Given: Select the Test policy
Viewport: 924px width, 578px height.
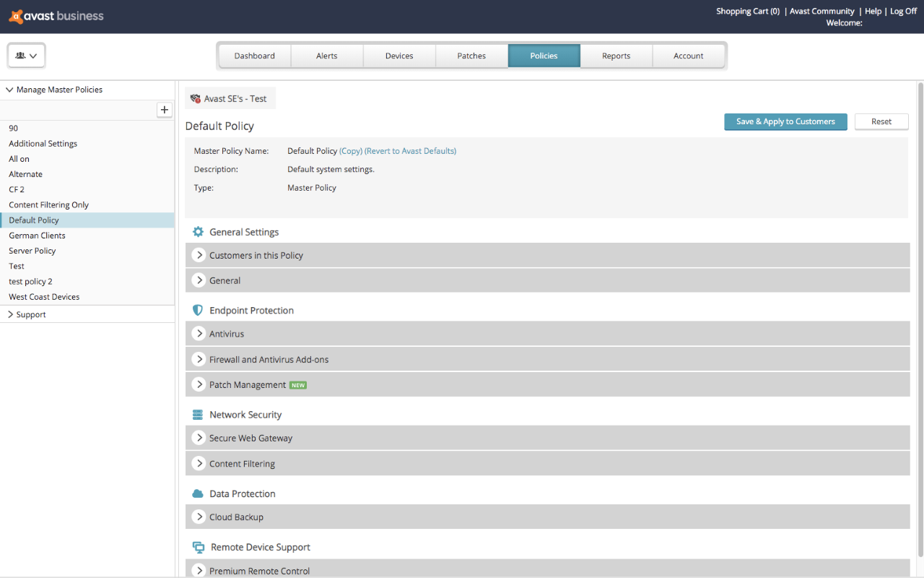Looking at the screenshot, I should click(x=87, y=266).
